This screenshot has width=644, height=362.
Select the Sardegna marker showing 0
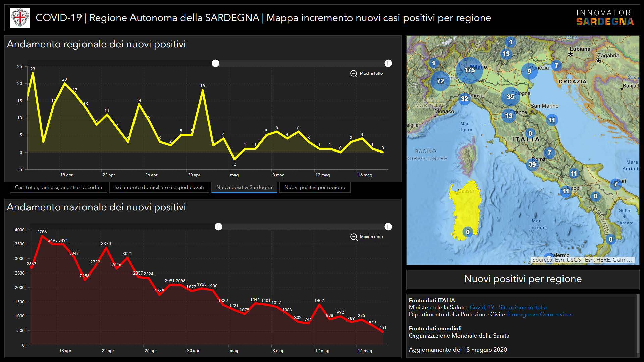coord(468,232)
